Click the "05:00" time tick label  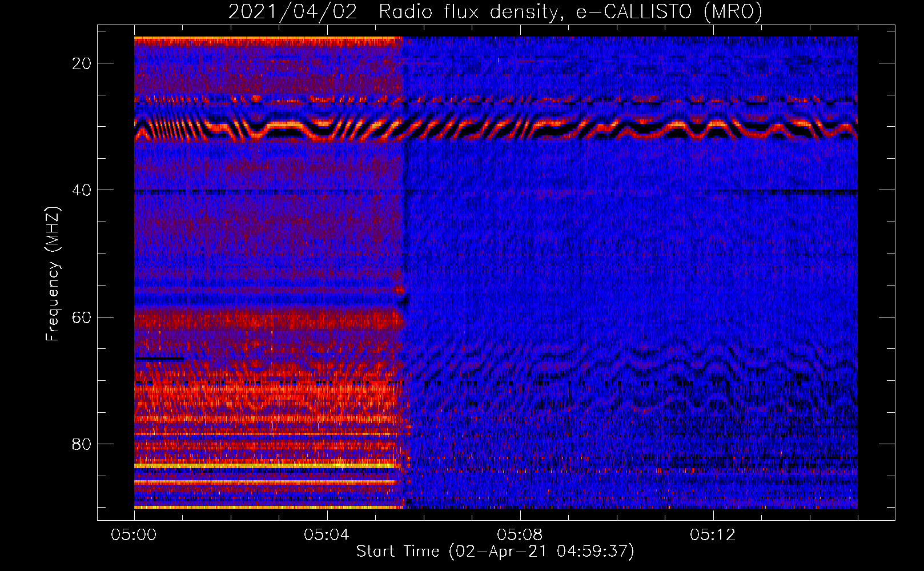tap(134, 535)
